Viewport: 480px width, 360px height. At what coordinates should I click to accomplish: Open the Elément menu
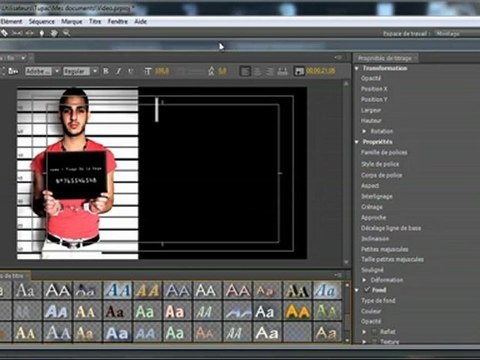tap(11, 21)
